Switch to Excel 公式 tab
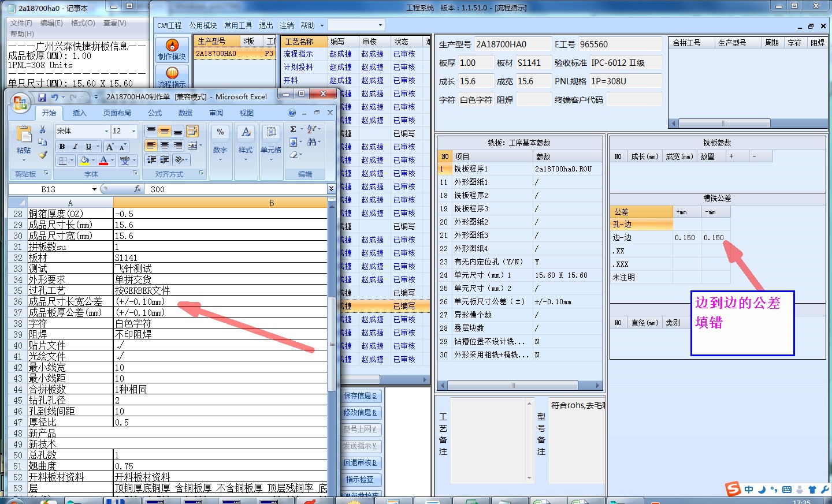 (155, 113)
